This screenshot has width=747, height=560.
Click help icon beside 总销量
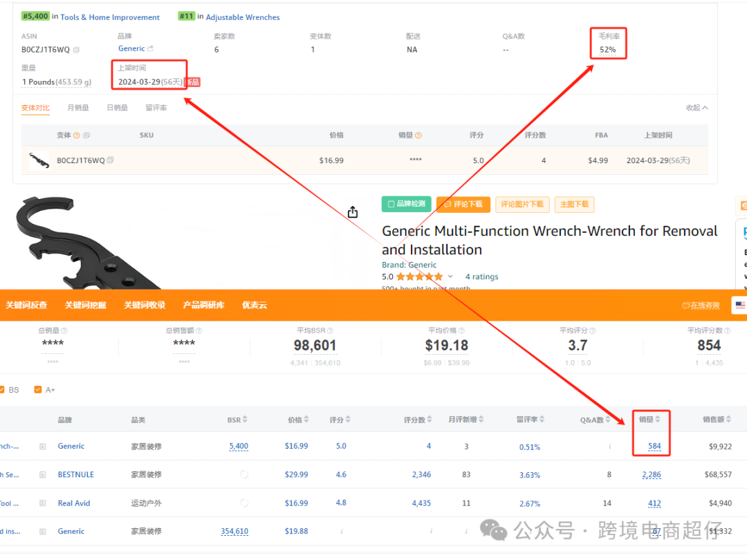coord(64,330)
